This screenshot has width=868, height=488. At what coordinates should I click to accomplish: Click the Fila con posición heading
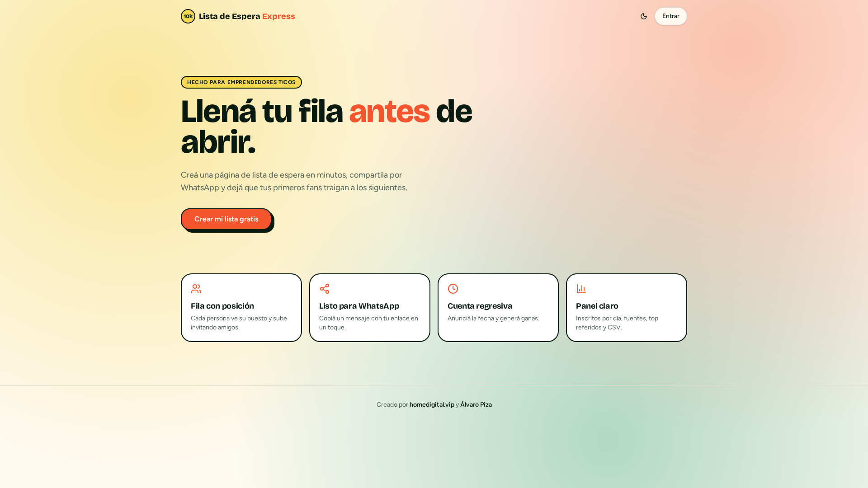pos(222,306)
